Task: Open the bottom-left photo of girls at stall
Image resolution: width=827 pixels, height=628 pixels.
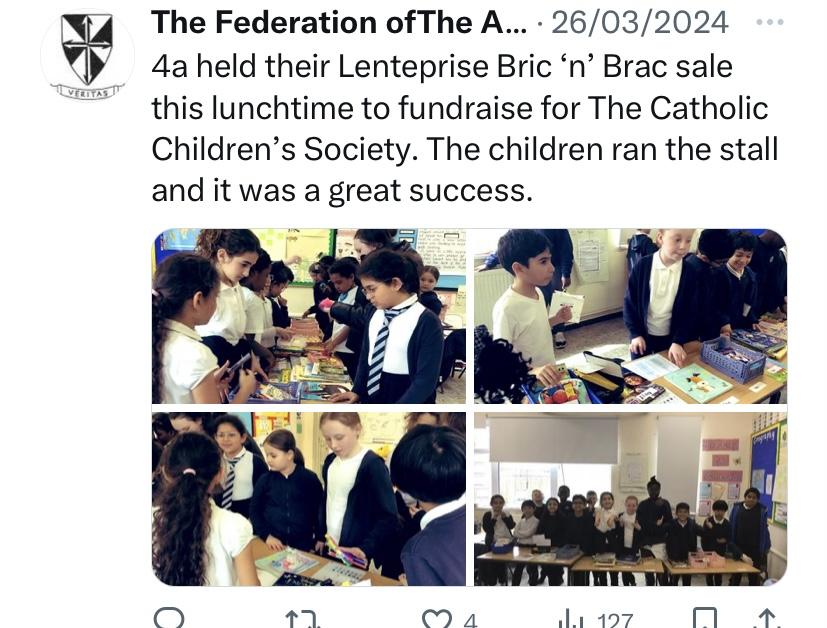Action: click(x=309, y=499)
